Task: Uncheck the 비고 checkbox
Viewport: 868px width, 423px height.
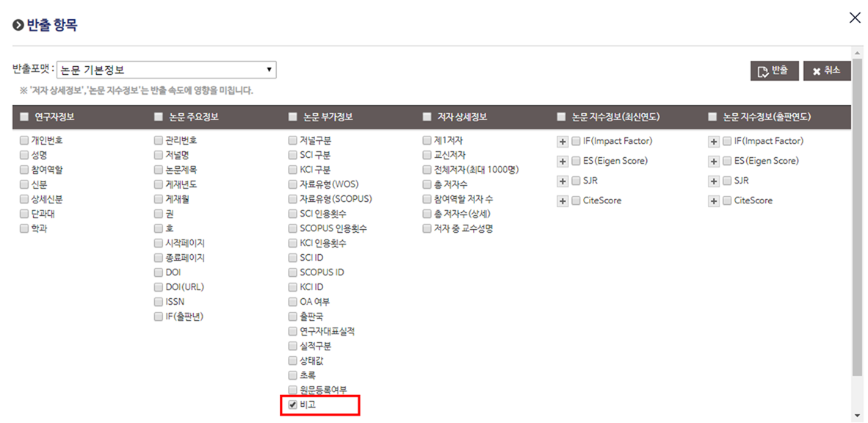Action: [x=293, y=405]
